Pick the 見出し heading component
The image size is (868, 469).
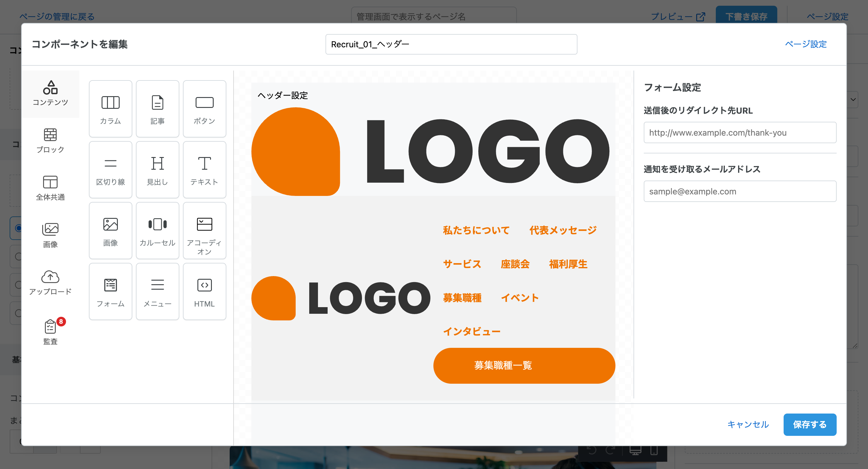[157, 170]
